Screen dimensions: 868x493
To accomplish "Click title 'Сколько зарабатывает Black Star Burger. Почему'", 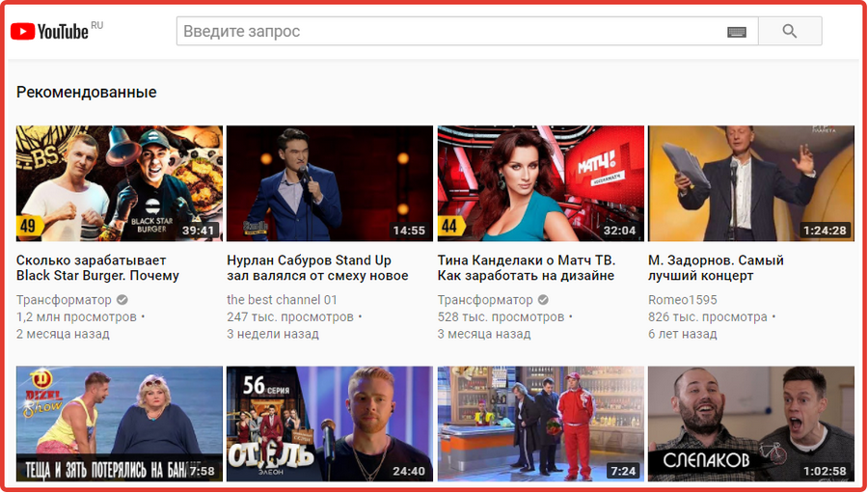I will [97, 268].
